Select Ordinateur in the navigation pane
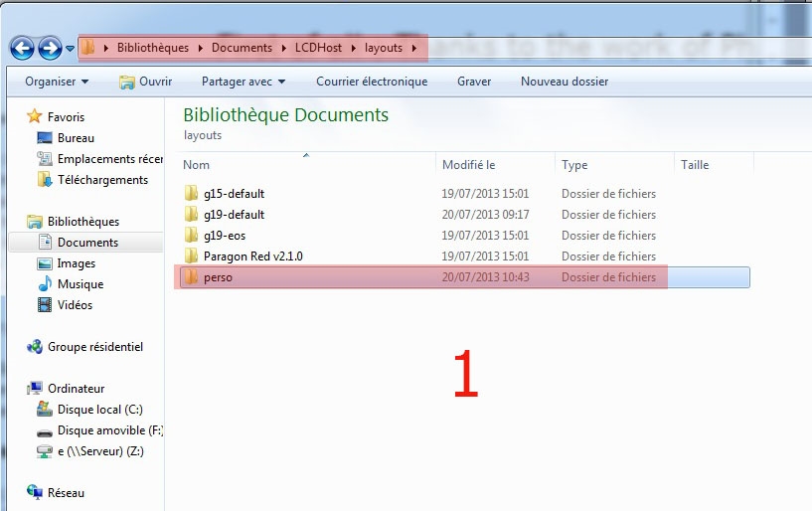This screenshot has height=511, width=812. (x=76, y=388)
